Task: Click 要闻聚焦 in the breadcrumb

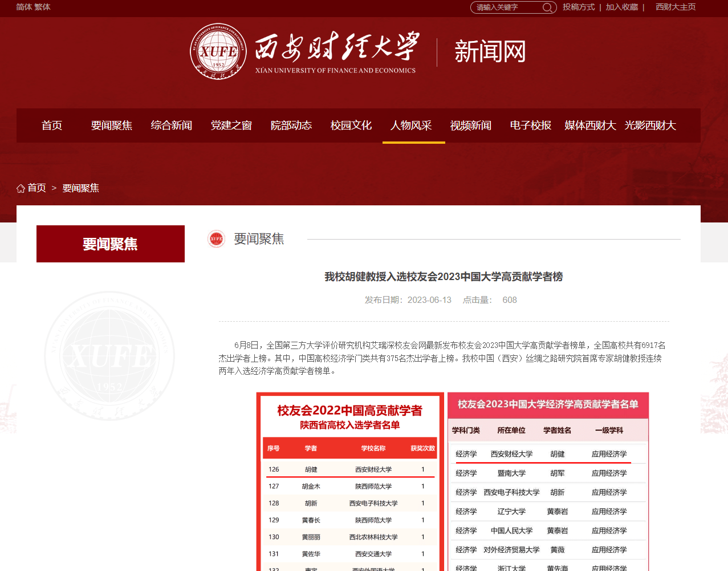Action: tap(80, 188)
